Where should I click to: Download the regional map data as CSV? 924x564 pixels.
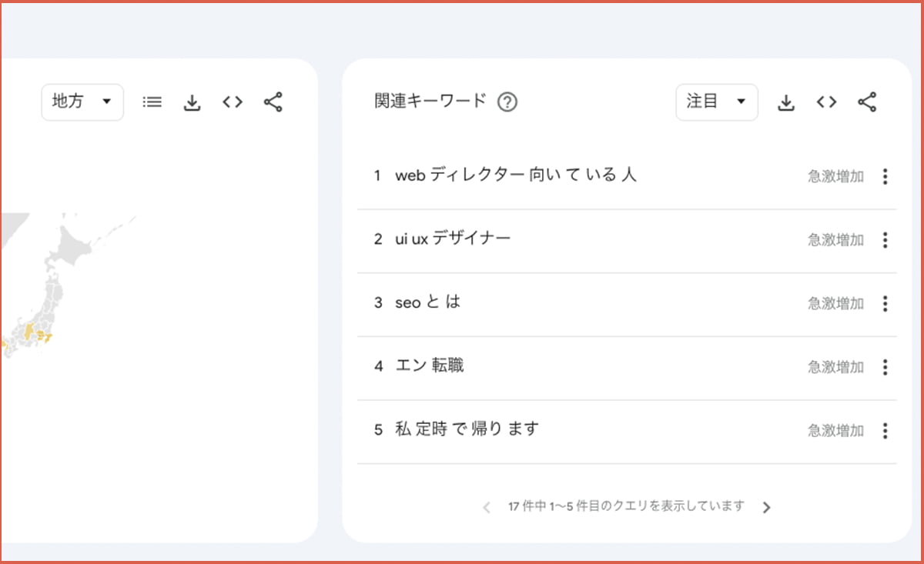tap(192, 102)
